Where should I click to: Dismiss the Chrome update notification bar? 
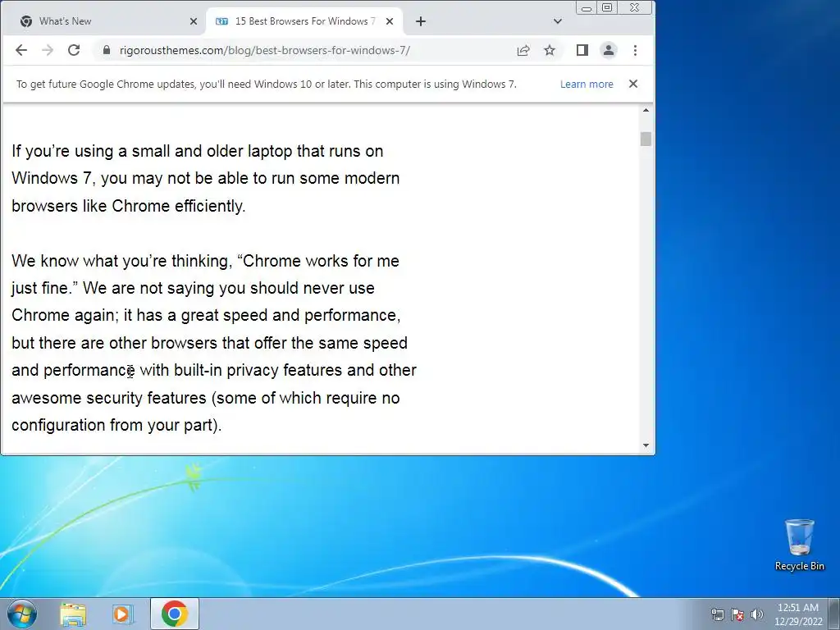[633, 84]
